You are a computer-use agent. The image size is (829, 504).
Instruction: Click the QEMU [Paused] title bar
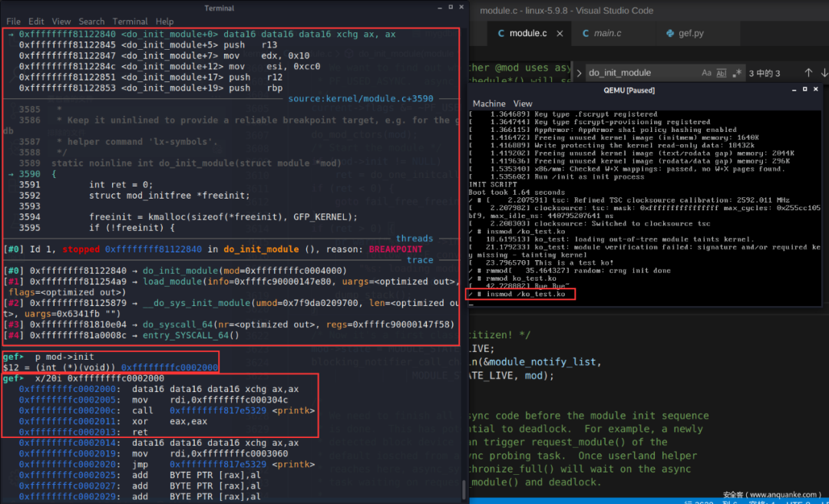[629, 90]
